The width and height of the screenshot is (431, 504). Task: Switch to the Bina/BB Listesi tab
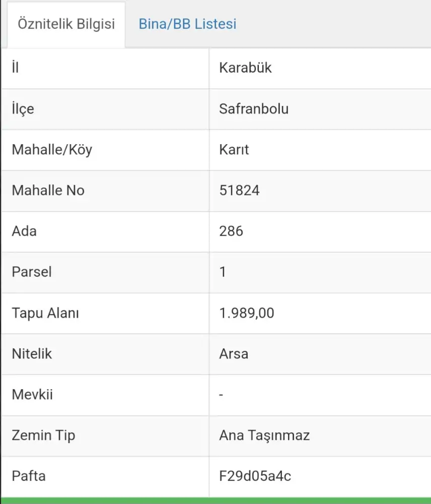187,24
